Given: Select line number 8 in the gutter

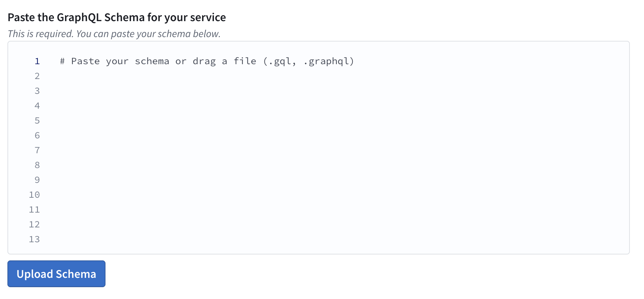Looking at the screenshot, I should click(x=37, y=165).
